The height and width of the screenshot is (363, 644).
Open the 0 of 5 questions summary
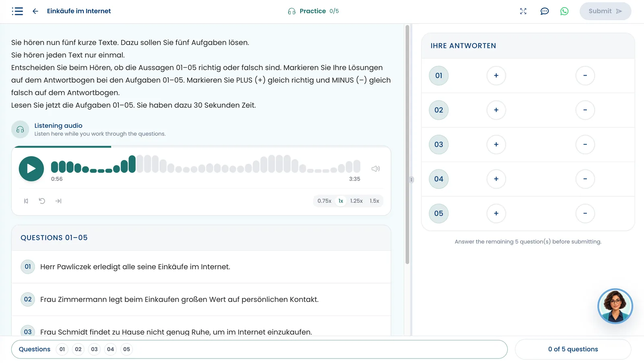click(573, 349)
